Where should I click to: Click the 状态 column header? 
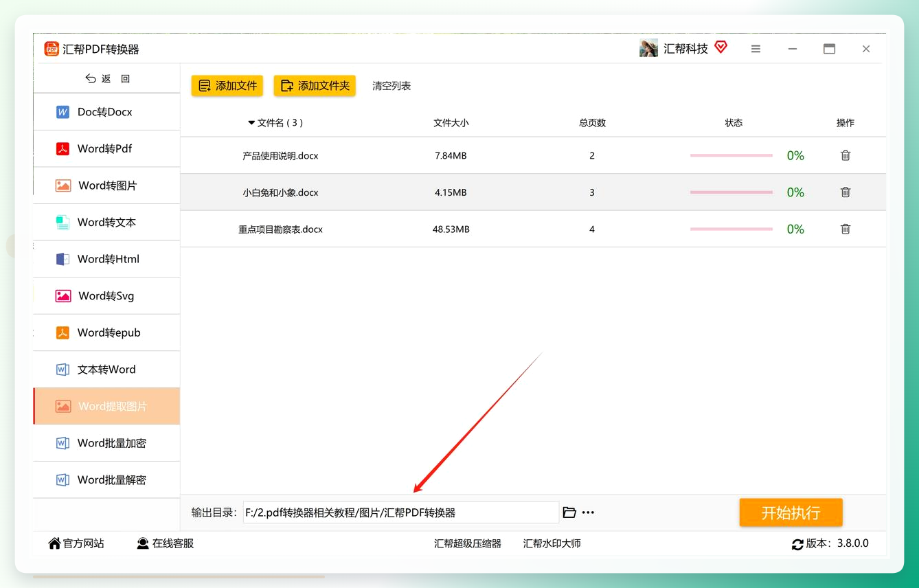[734, 123]
